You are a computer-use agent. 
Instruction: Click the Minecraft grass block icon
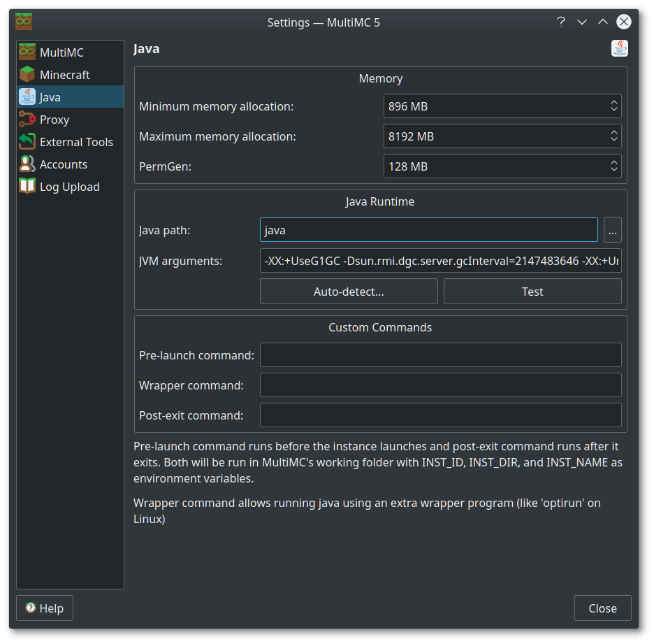[x=27, y=75]
